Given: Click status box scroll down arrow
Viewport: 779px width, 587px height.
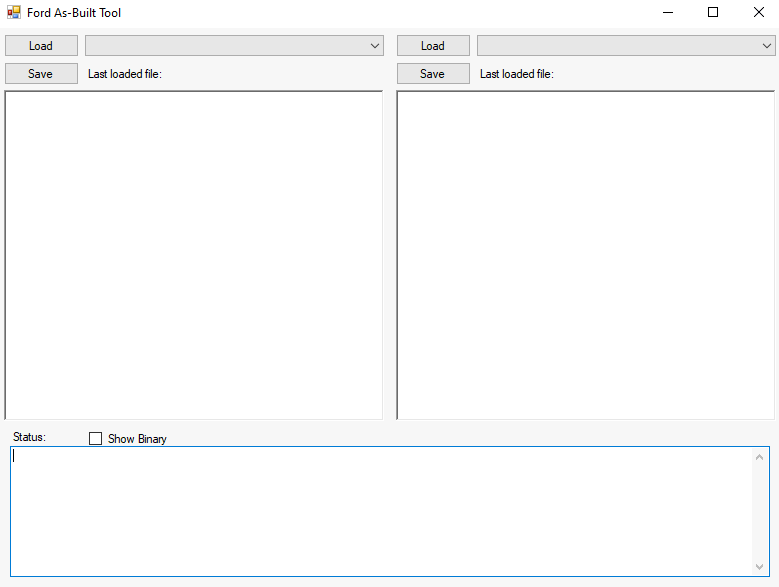Looking at the screenshot, I should [x=759, y=566].
